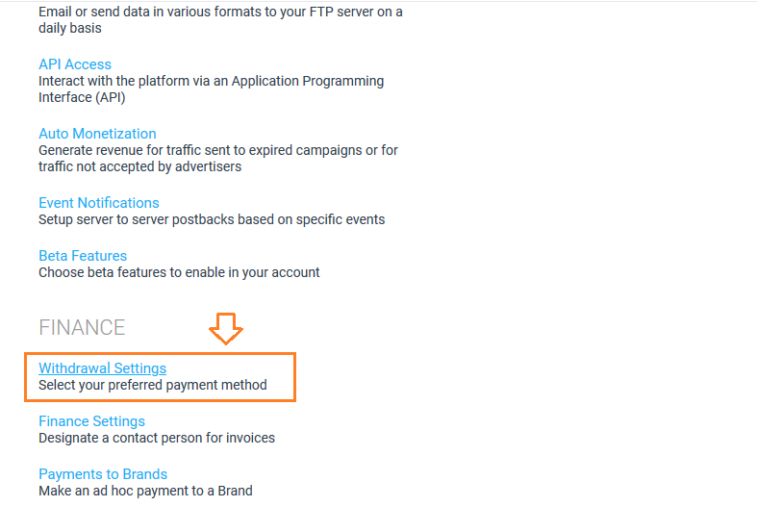
Task: Click the FINANCE section heading
Action: 82,327
